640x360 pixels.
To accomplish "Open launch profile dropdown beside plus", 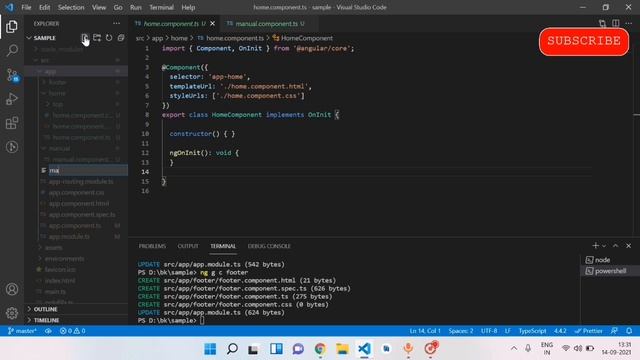I will pyautogui.click(x=604, y=246).
